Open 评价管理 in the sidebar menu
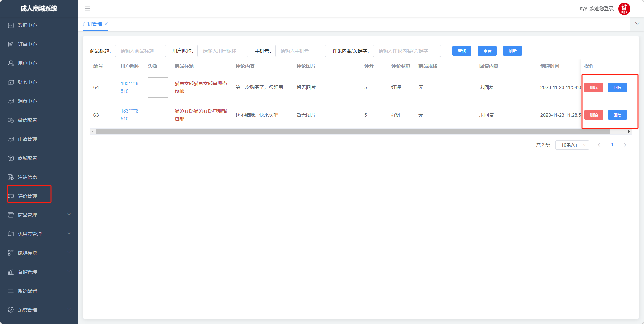This screenshot has width=644, height=324. tap(27, 196)
